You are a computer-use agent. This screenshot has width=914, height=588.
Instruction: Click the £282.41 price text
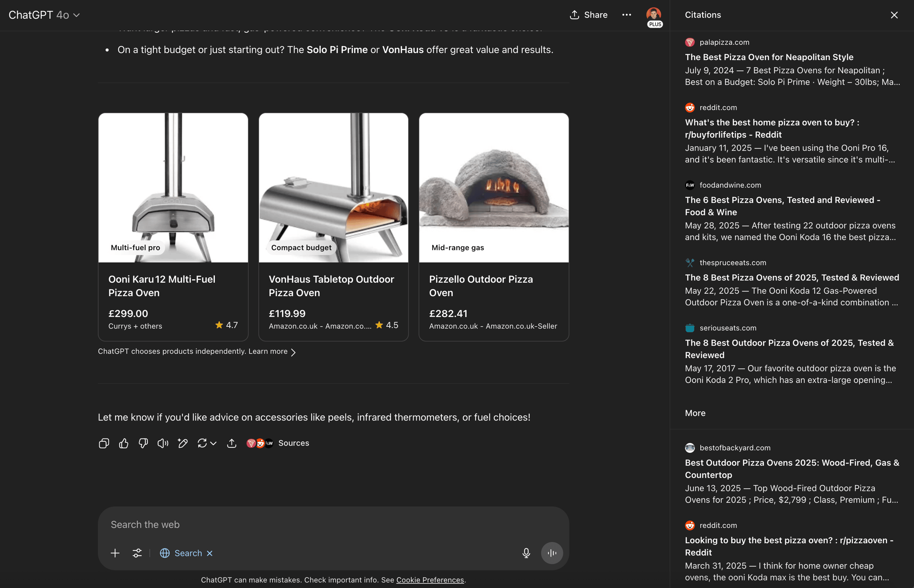tap(448, 314)
